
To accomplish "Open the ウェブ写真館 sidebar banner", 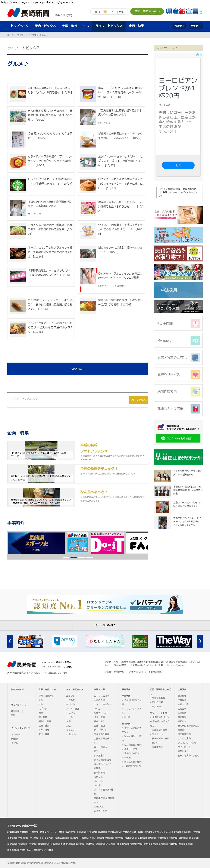I will pyautogui.click(x=178, y=306).
